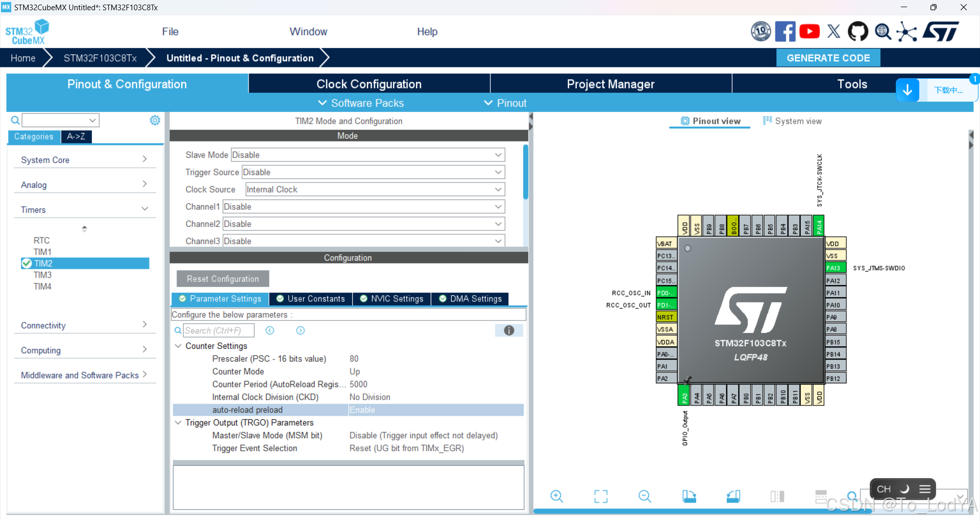Go to previous parameter search result
Screen dimensions: 980x521
270,330
